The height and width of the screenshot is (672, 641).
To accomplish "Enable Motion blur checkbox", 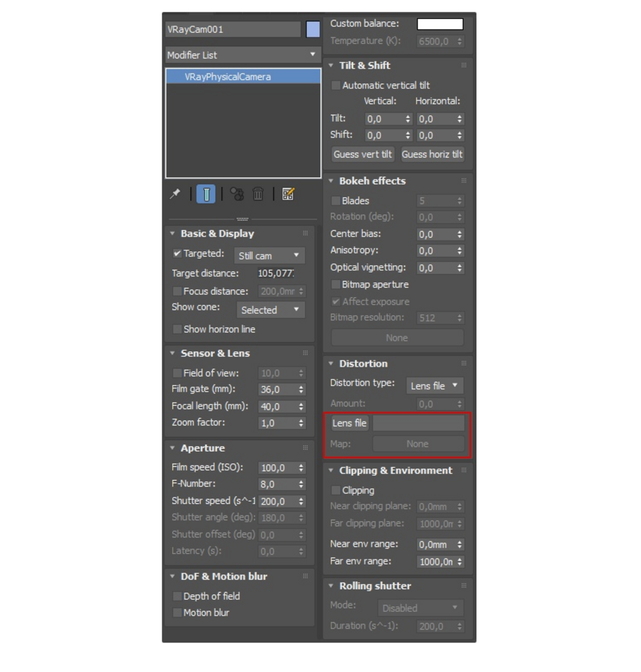I will click(177, 612).
